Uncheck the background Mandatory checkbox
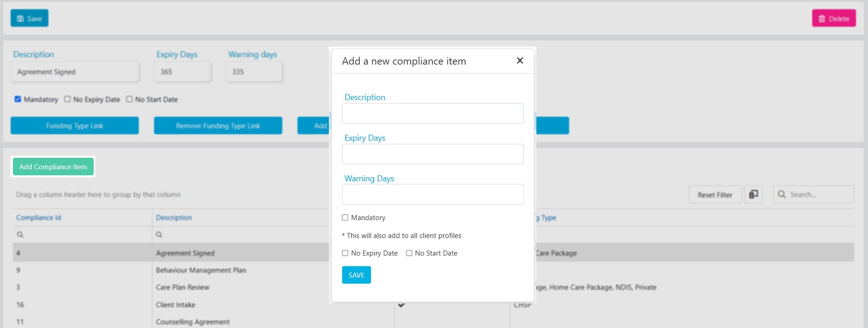Viewport: 868px width, 328px height. click(x=18, y=99)
